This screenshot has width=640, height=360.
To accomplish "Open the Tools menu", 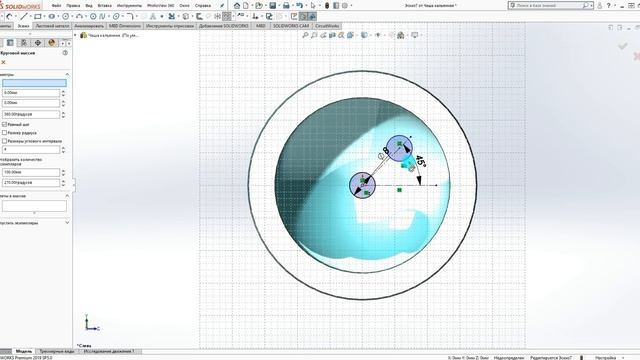I will (129, 6).
